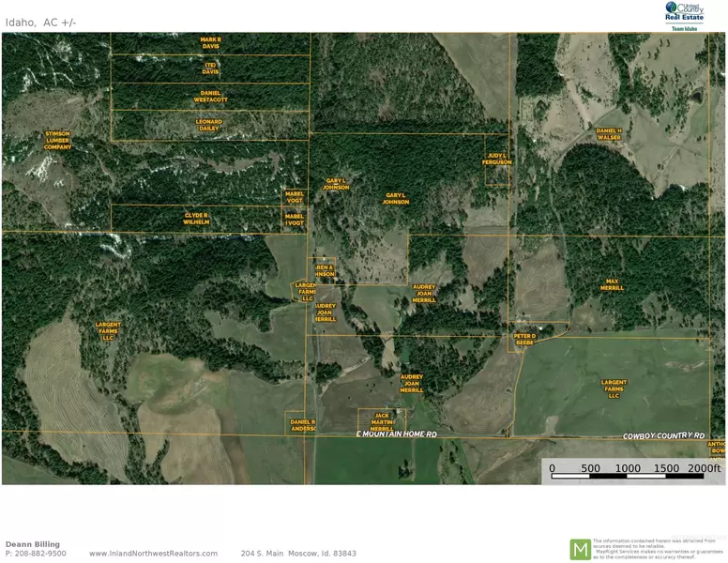The width and height of the screenshot is (728, 563).
Task: Click the Clyde R Wilhelm parcel label
Action: [x=196, y=219]
